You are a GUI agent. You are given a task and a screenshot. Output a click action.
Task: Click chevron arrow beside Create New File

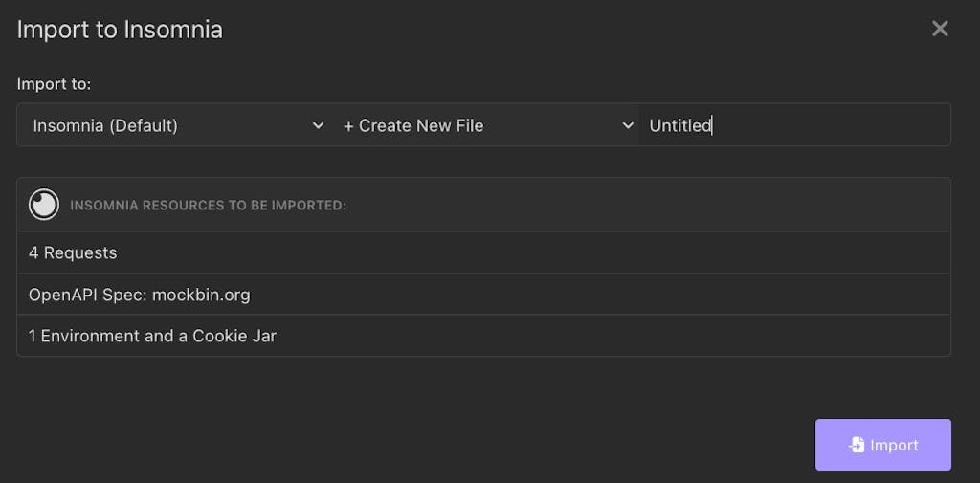(628, 125)
